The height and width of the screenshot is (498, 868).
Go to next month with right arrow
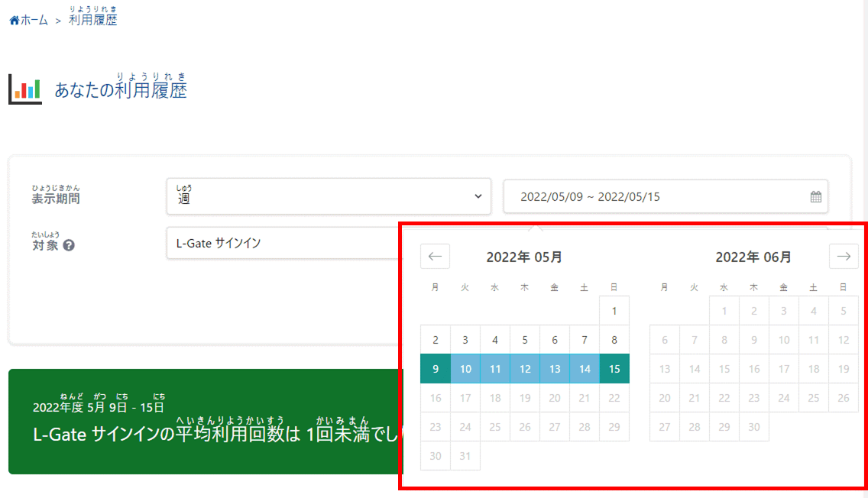[844, 256]
